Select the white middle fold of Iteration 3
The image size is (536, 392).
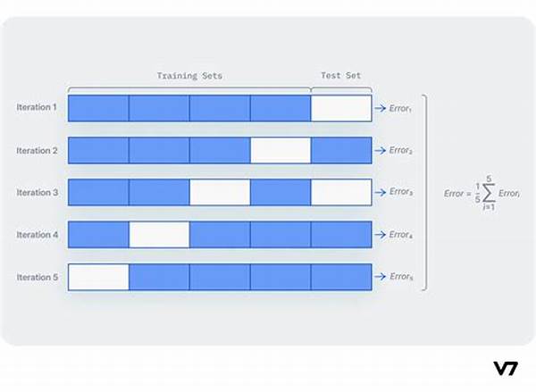220,192
